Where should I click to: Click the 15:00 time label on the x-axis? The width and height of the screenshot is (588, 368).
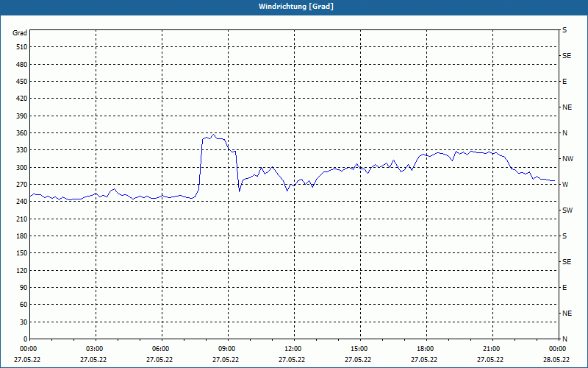360,348
